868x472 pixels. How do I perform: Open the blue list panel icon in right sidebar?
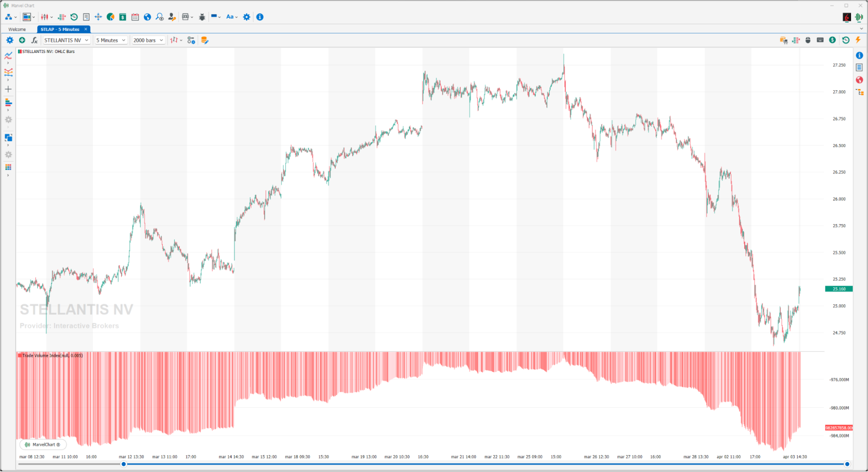pos(859,67)
